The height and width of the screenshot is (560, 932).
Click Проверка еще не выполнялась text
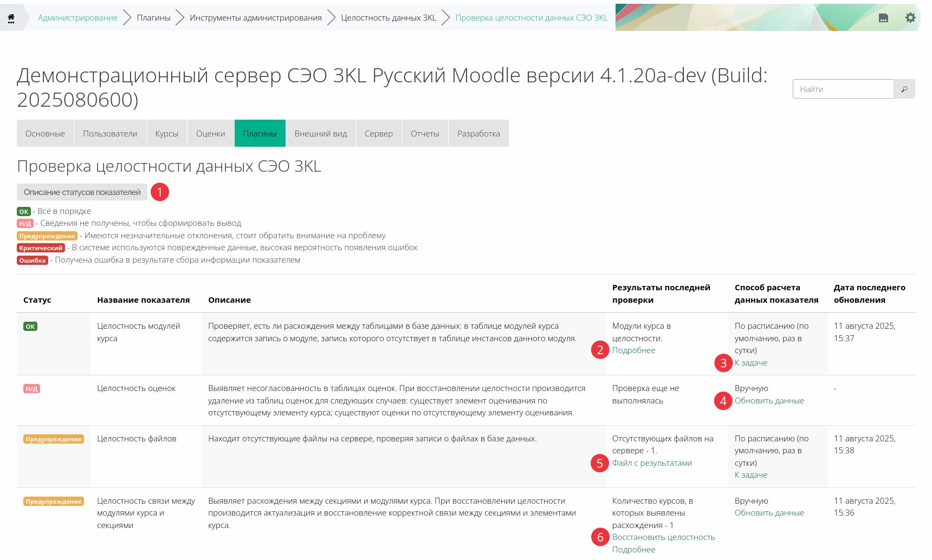click(x=645, y=394)
